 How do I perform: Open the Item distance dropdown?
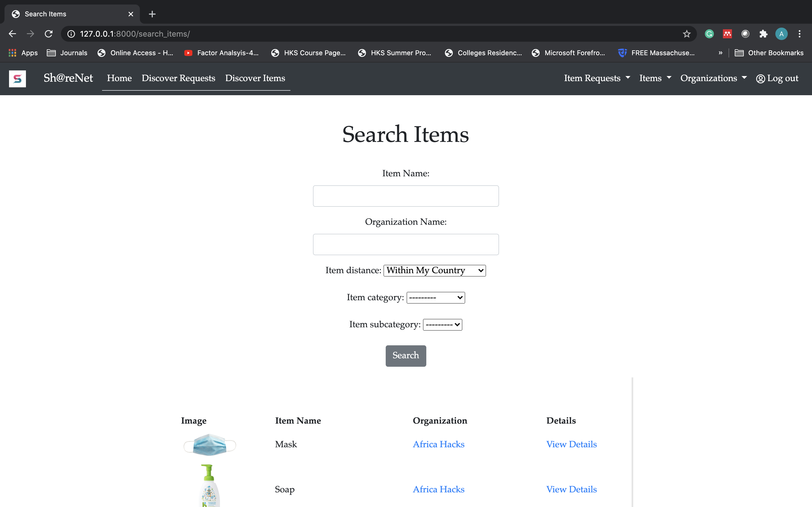coord(434,270)
